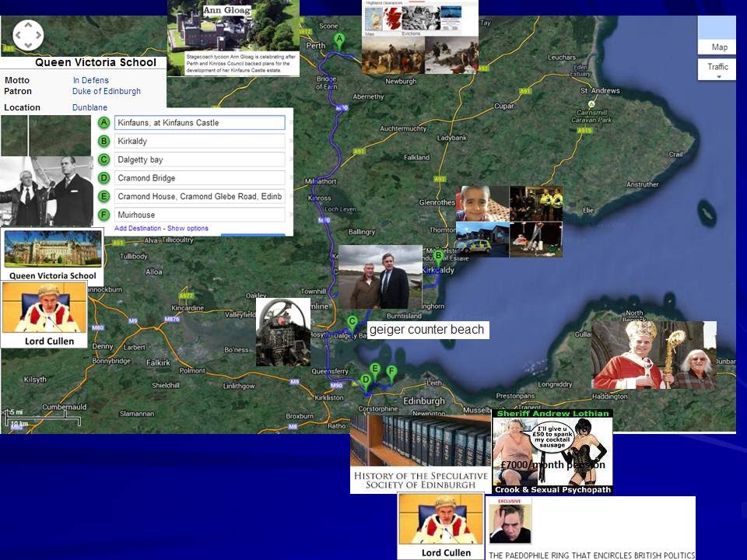Pan the map right with the right arrow
Image resolution: width=747 pixels, height=560 pixels.
[39, 35]
